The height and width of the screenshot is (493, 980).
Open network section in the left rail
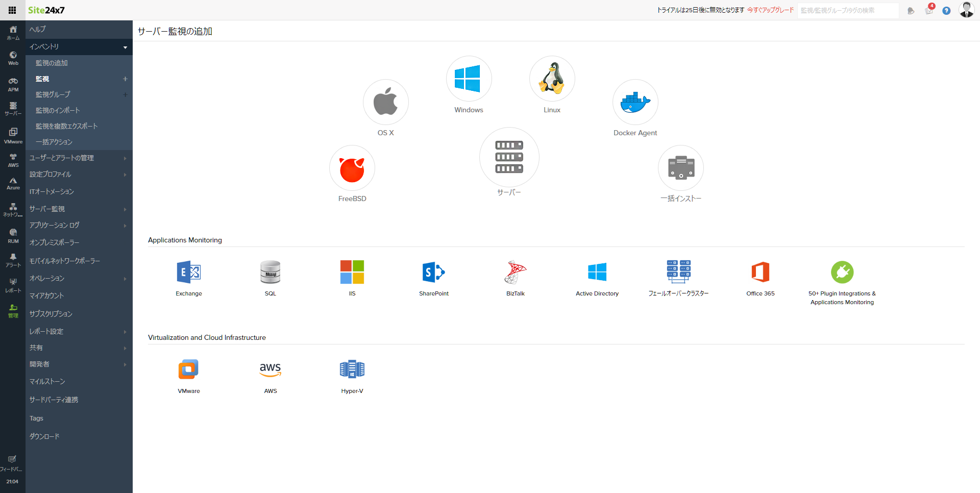[x=13, y=210]
